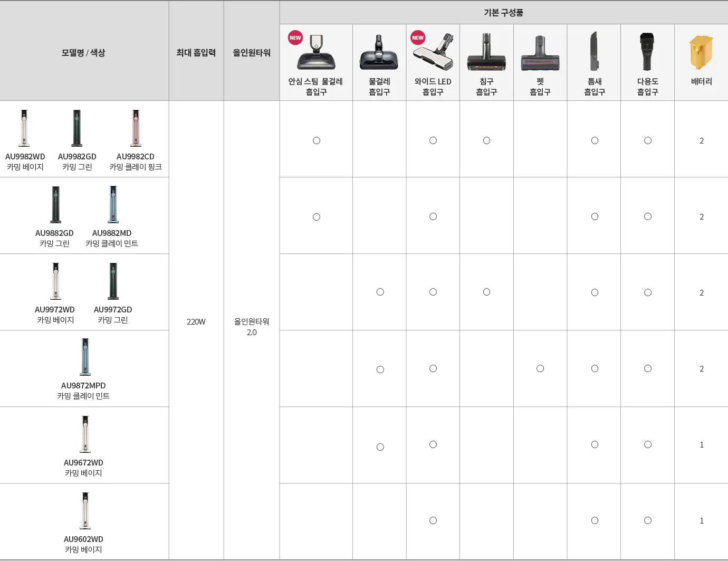The image size is (728, 561).
Task: Click the AU9982WD calming beige vacuum thumbnail
Action: click(24, 128)
